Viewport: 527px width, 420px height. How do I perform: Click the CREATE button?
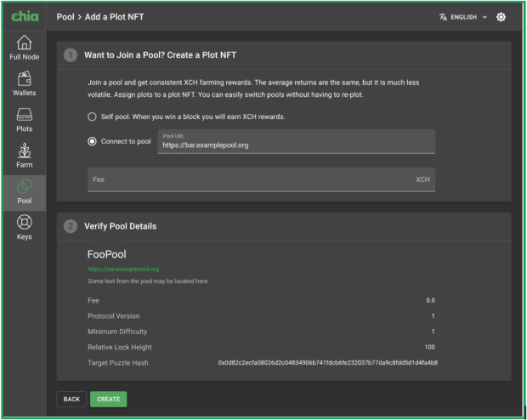108,399
